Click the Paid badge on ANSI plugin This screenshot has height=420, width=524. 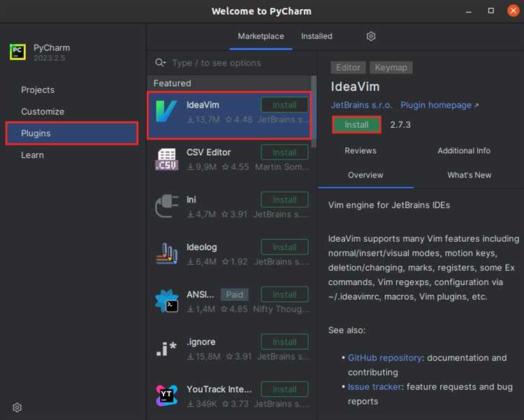tap(235, 295)
